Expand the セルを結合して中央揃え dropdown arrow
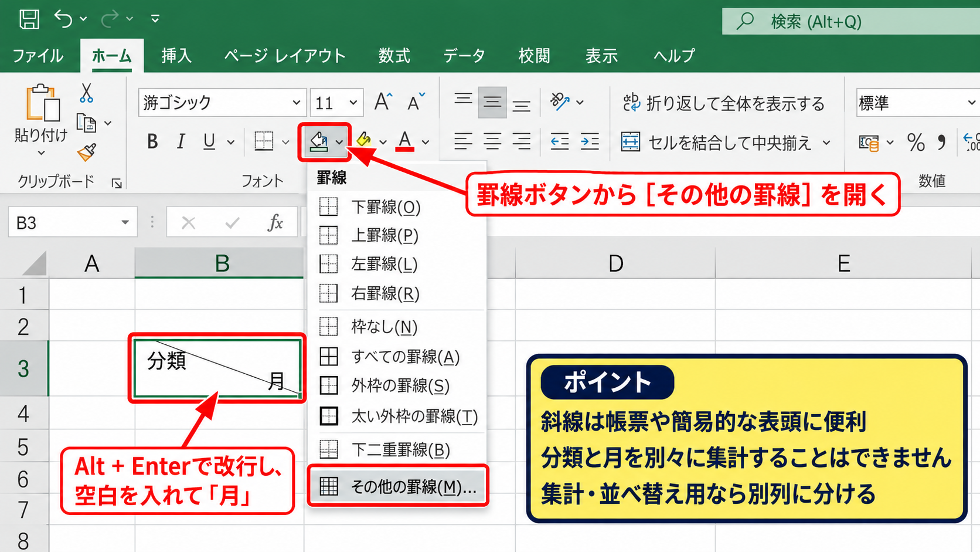This screenshot has height=552, width=980. point(826,142)
